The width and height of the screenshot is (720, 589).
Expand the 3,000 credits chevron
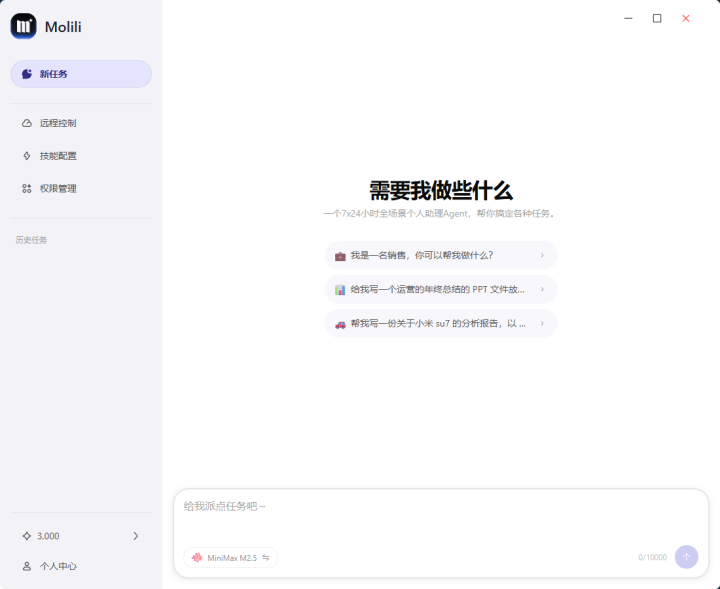coord(135,536)
